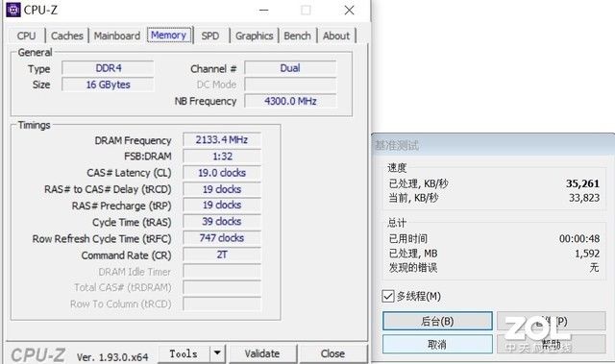The width and height of the screenshot is (615, 364).
Task: Minimize the CPU-Z window
Action: point(264,11)
